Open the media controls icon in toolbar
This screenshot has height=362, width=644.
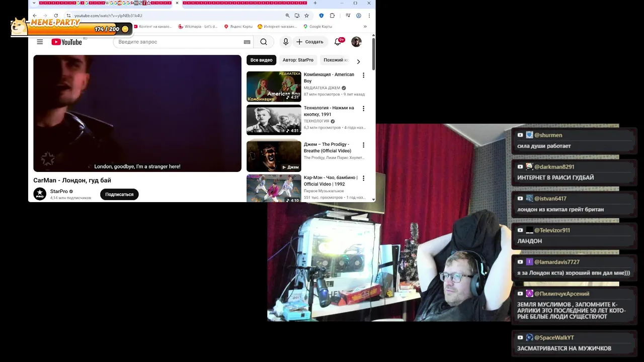click(348, 16)
